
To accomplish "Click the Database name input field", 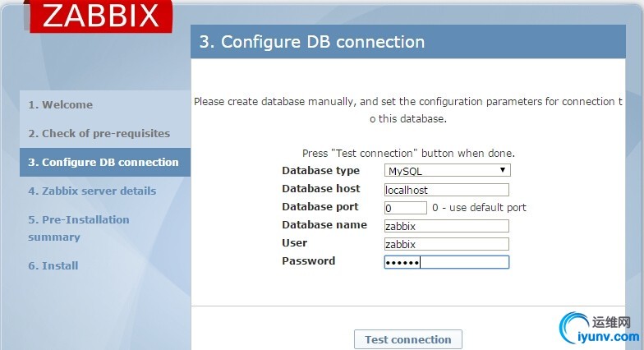I will (x=447, y=226).
